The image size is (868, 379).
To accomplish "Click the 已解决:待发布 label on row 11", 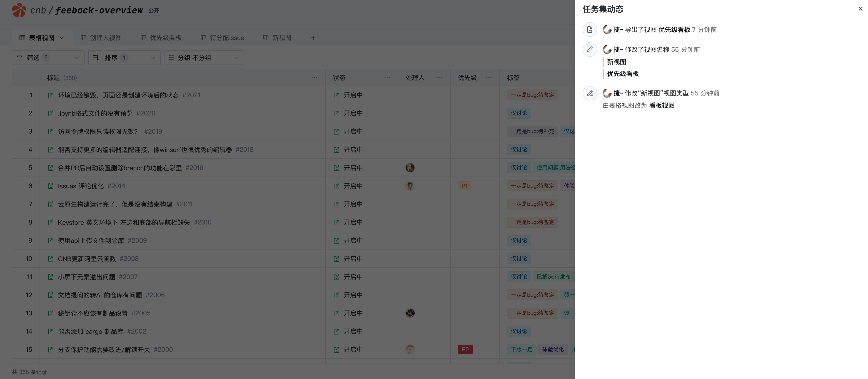I will coord(553,277).
